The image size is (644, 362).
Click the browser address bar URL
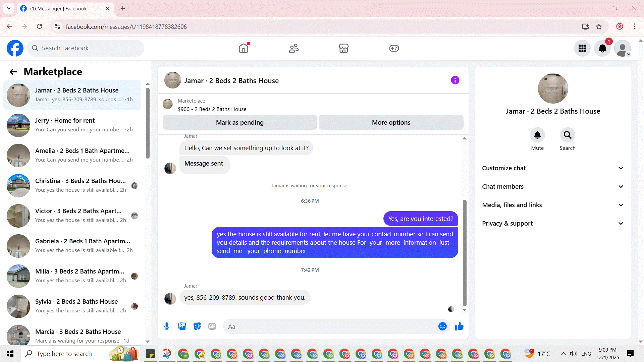pyautogui.click(x=126, y=26)
